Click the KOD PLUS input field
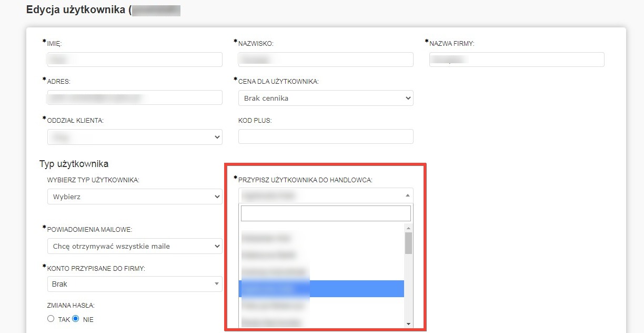Viewport: 644px width, 333px height. (x=326, y=136)
